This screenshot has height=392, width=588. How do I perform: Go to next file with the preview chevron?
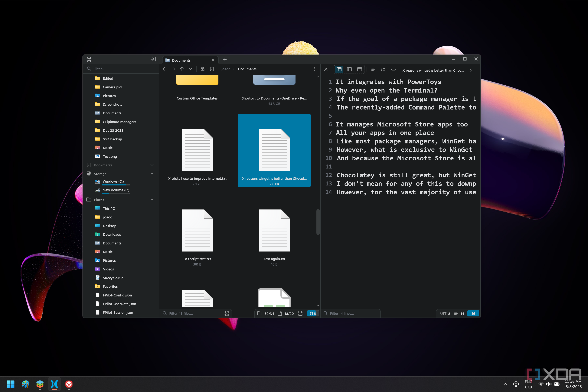click(x=471, y=70)
